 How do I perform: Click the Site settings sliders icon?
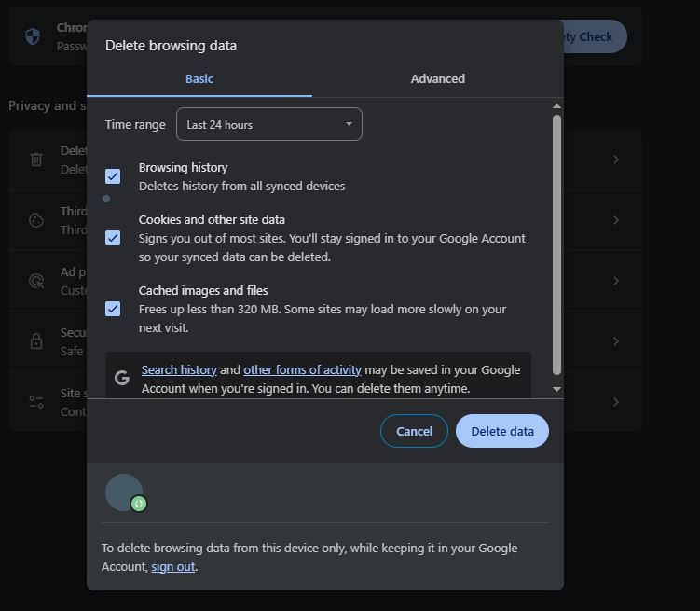(x=36, y=402)
